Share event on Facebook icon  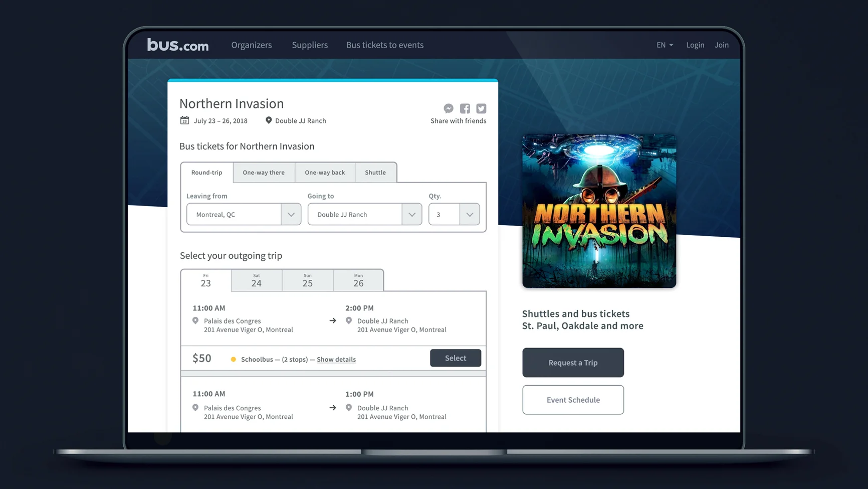[x=465, y=108]
